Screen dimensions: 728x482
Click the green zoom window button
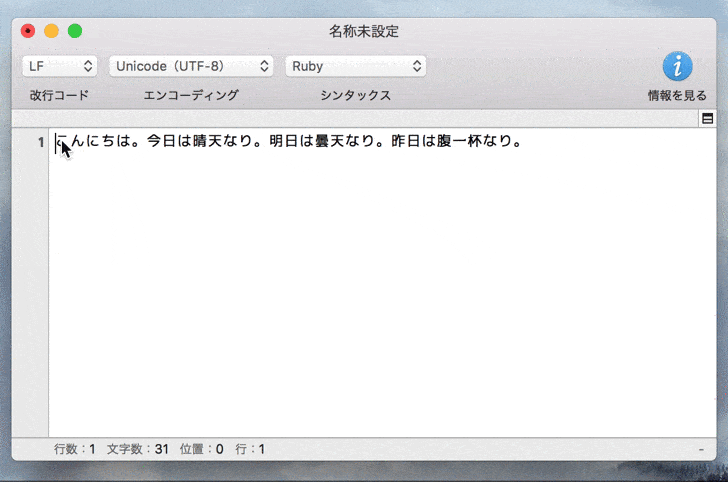click(x=75, y=31)
